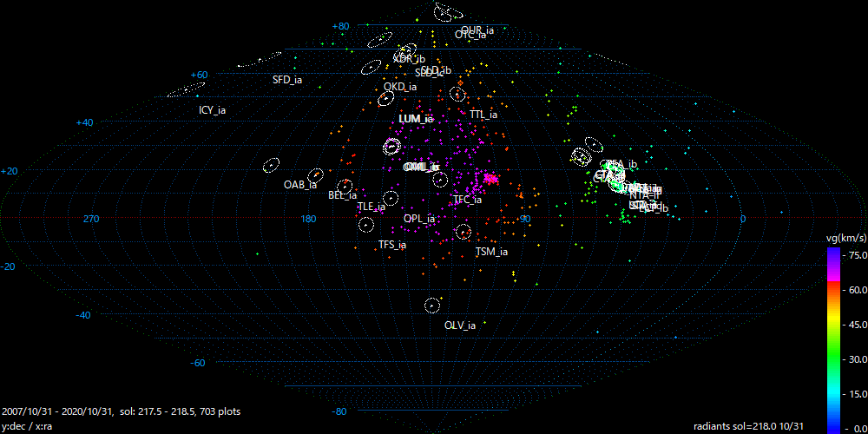The height and width of the screenshot is (434, 868).
Task: Select the TFS_ia shower label
Action: 391,246
